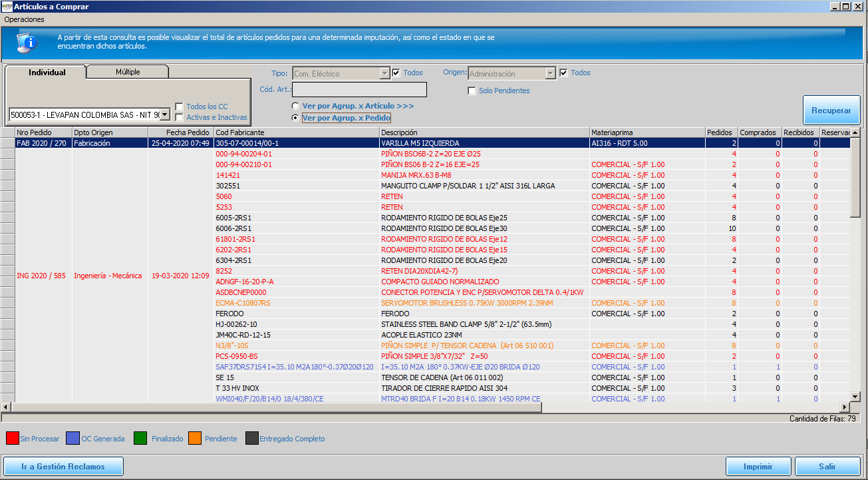Toggle the Todos los CC checkbox
The image size is (868, 480).
(x=180, y=107)
